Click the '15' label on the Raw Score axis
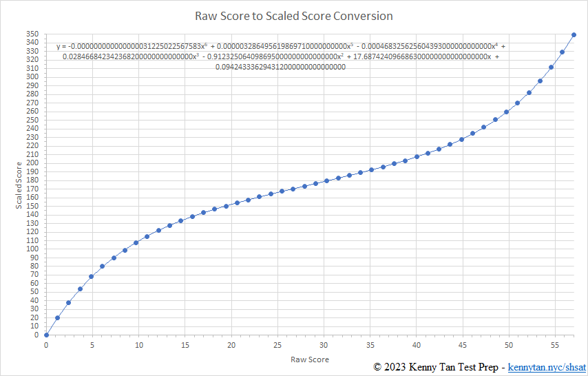This screenshot has width=588, height=376. (185, 345)
